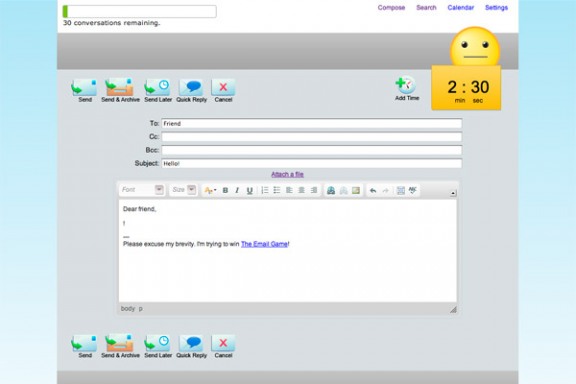576x384 pixels.
Task: Click the conversations progress bar
Action: pyautogui.click(x=140, y=11)
